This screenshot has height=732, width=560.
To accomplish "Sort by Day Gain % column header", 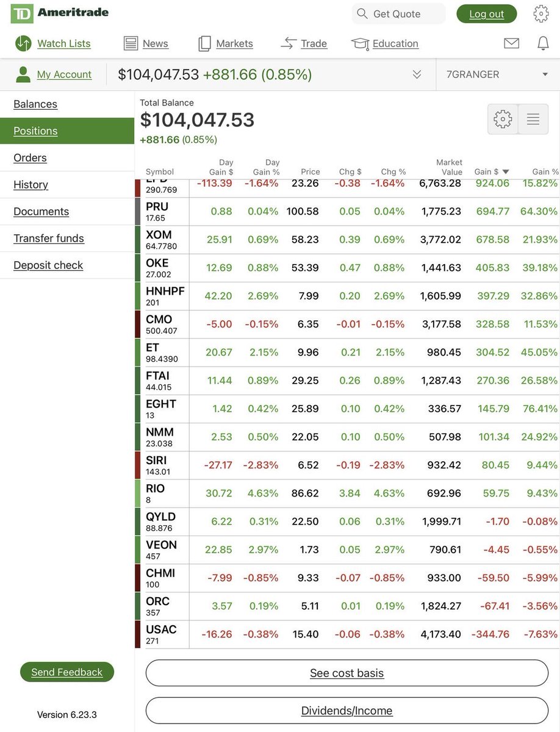I will tap(266, 167).
